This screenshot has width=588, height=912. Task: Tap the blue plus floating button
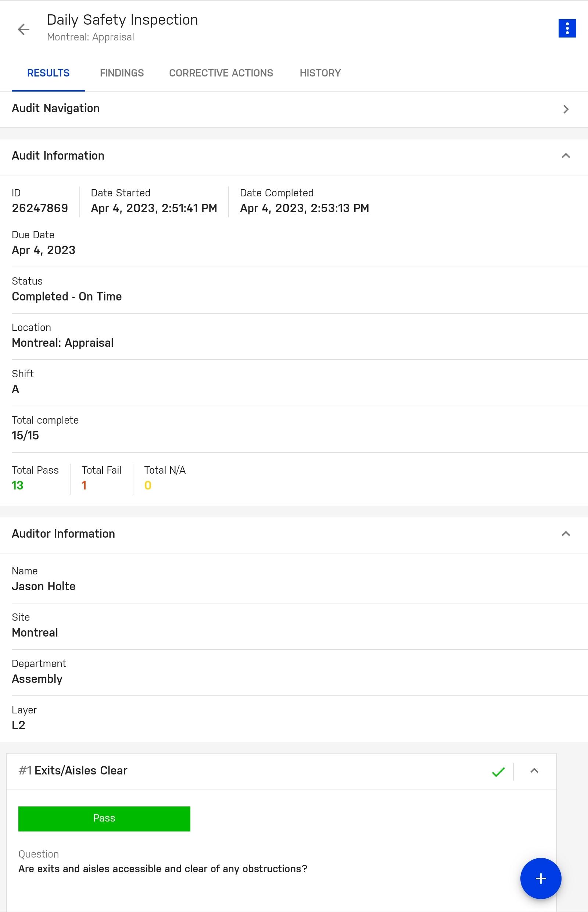pos(541,879)
